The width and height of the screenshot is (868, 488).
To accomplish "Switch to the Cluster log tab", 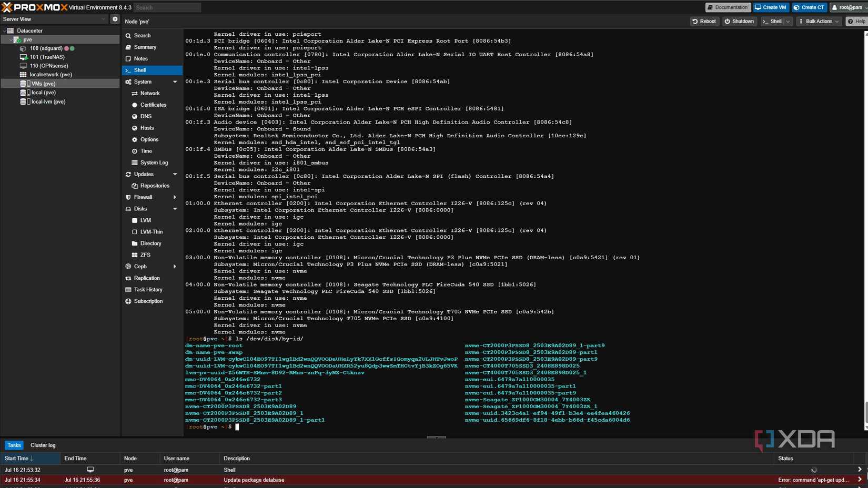I will tap(43, 445).
